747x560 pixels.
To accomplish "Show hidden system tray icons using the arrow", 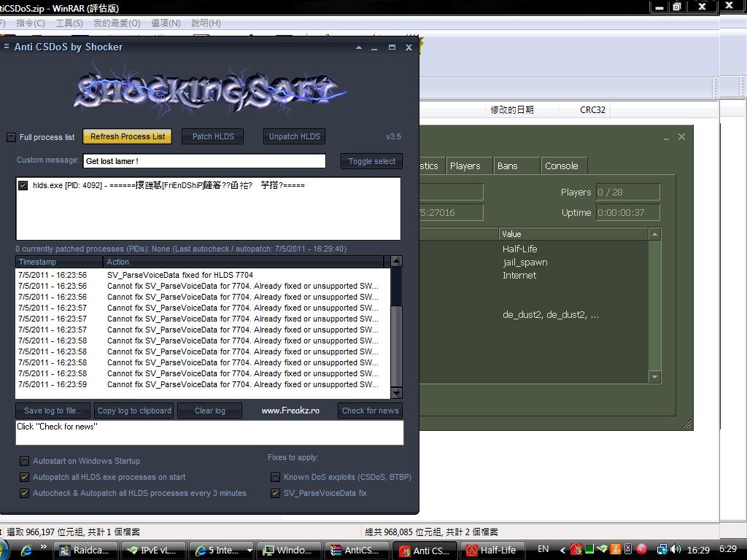I will [562, 549].
